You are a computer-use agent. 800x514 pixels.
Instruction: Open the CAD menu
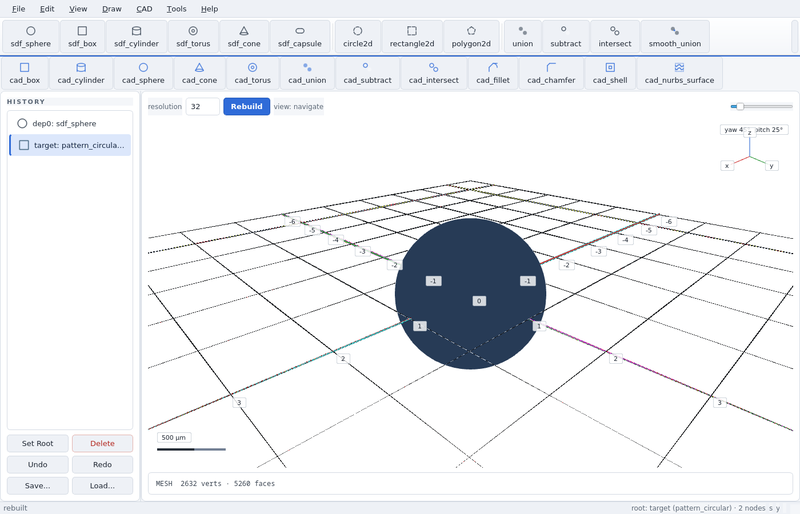144,9
